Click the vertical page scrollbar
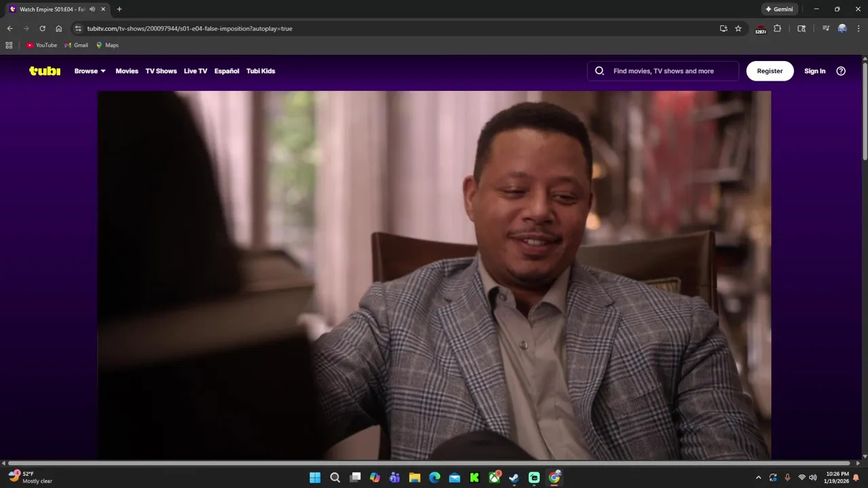The image size is (868, 488). (x=865, y=112)
